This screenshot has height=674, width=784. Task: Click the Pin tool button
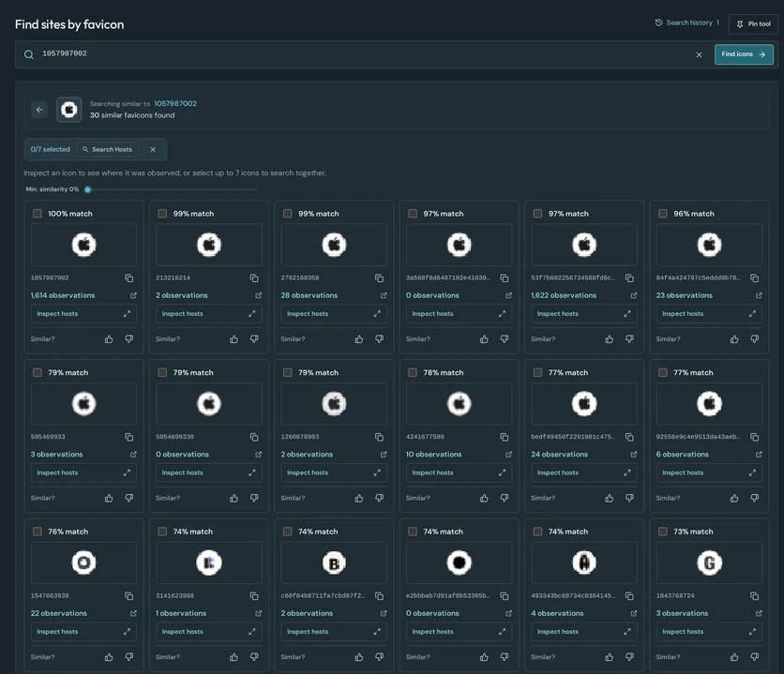pyautogui.click(x=753, y=24)
